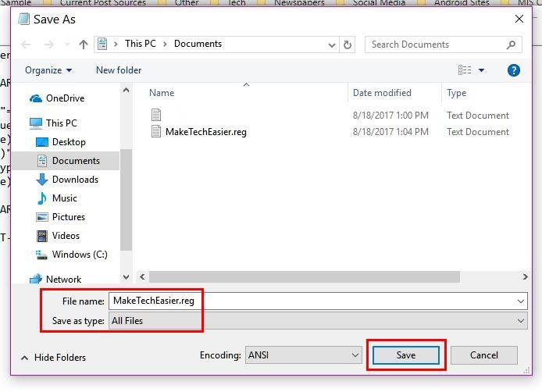542x392 pixels.
Task: Click the Desktop icon in sidebar
Action: pos(42,142)
